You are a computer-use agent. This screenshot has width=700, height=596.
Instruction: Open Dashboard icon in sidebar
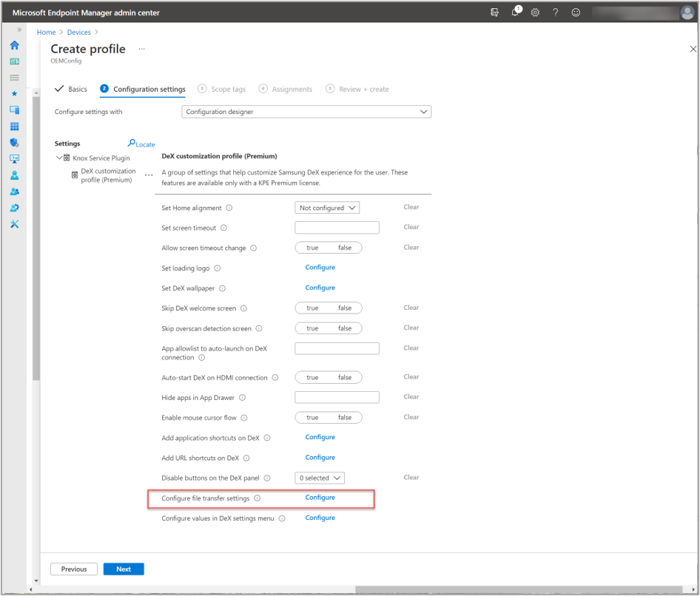coord(14,61)
